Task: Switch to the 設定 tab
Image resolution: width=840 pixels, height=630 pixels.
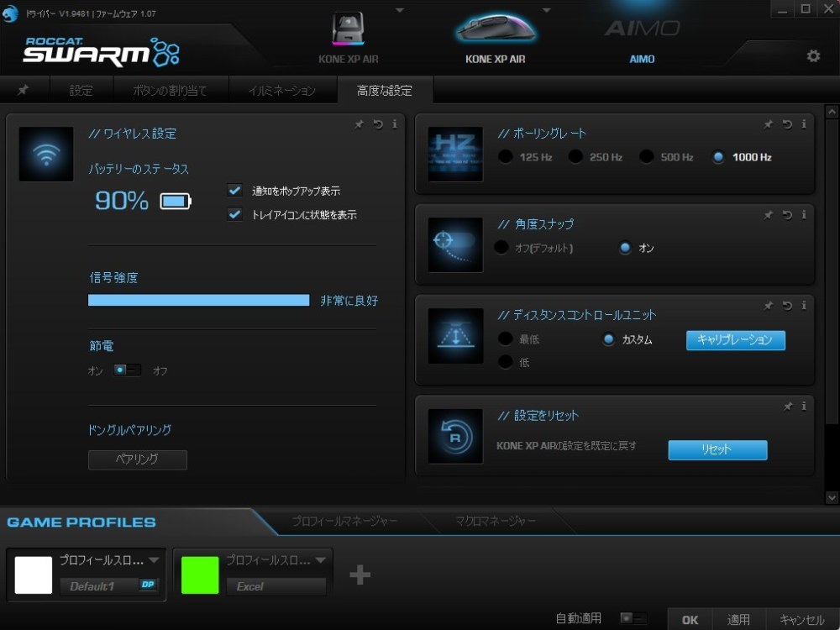Action: pyautogui.click(x=81, y=90)
